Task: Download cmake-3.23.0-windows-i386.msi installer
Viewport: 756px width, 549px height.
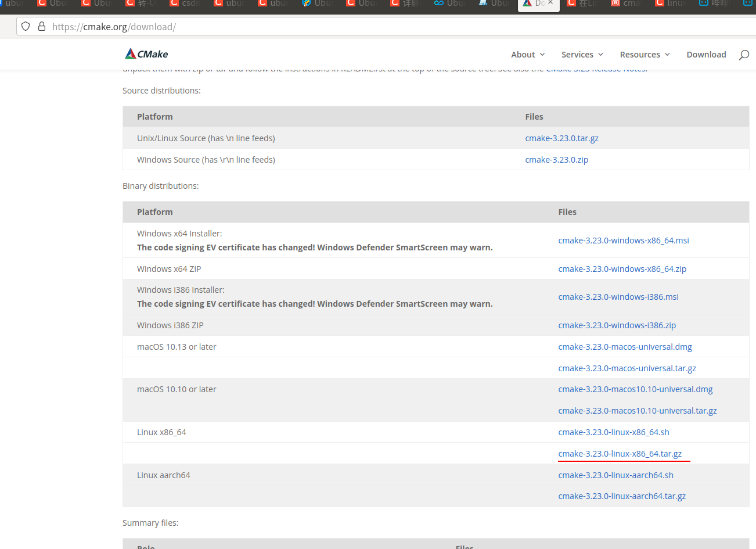Action: (x=618, y=297)
